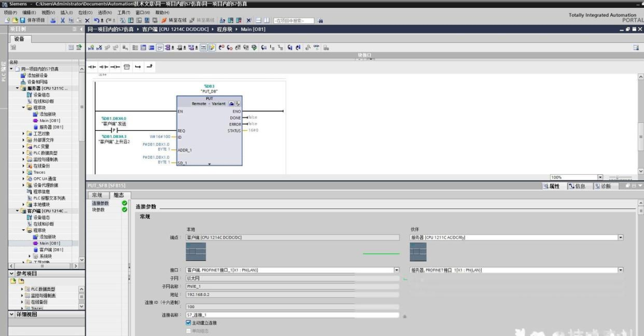Collapse the 客户端 [CPU 1214C] tree node

coord(17,211)
